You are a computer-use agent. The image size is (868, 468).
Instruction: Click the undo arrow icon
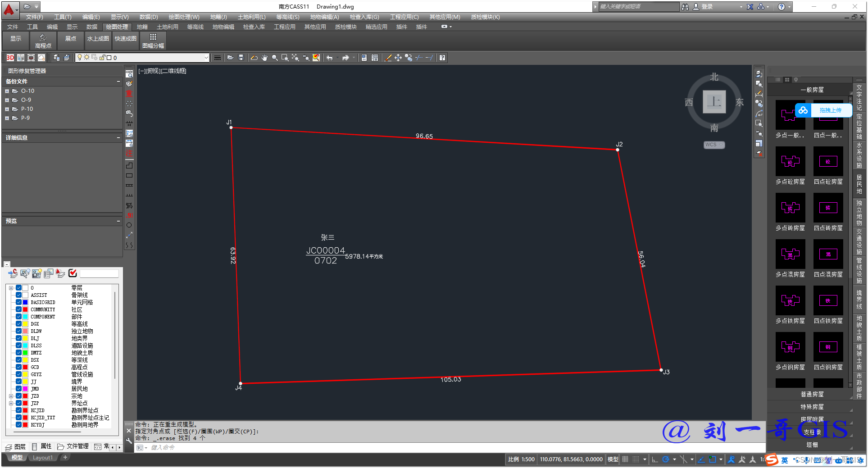[x=330, y=58]
